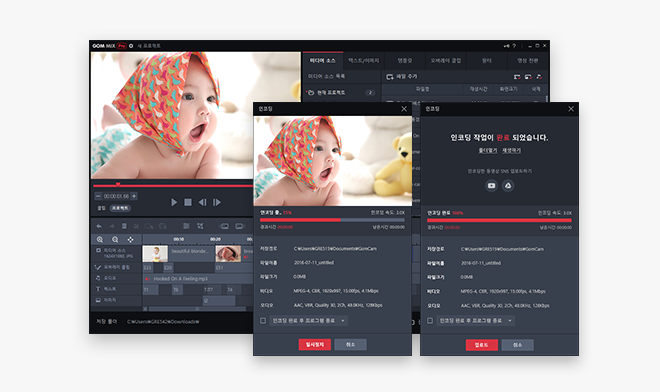Check the box in the 15% encoding dialog
Screen dimensions: 660x392
click(263, 321)
